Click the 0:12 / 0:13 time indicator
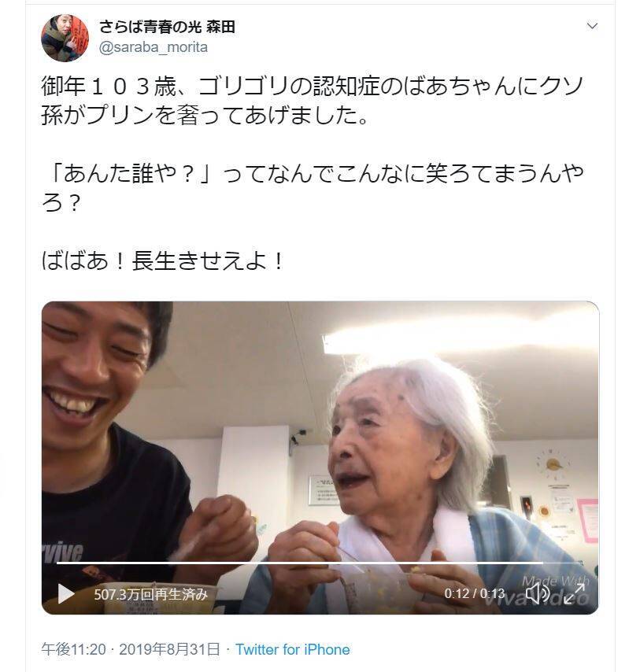This screenshot has width=640, height=672. tap(475, 593)
